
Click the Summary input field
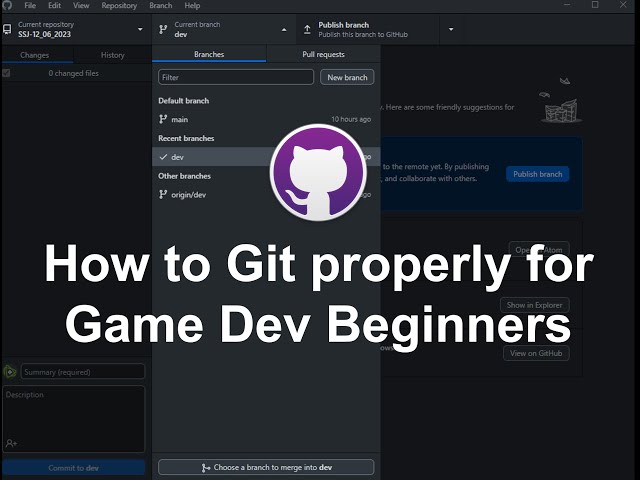pyautogui.click(x=83, y=372)
